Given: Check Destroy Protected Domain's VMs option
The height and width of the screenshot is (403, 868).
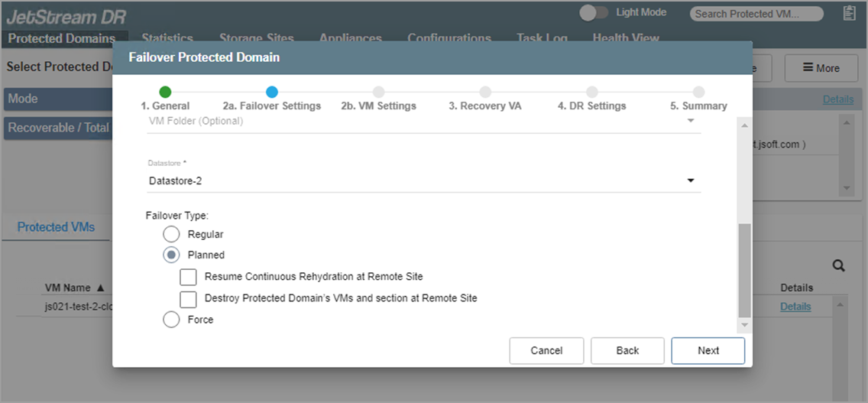Looking at the screenshot, I should [188, 298].
